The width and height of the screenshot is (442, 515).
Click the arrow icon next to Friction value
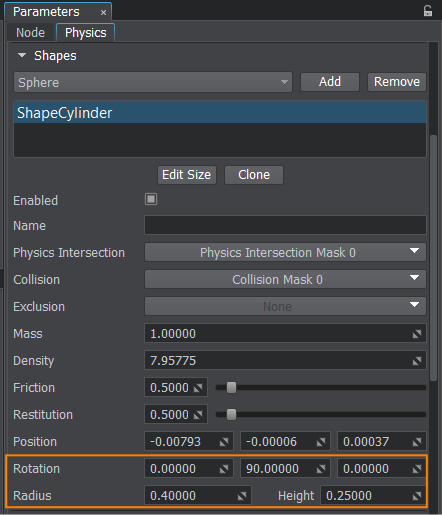pos(198,388)
